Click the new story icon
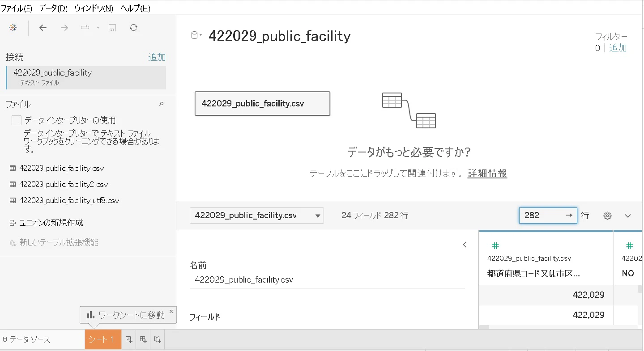The image size is (644, 351). click(158, 339)
